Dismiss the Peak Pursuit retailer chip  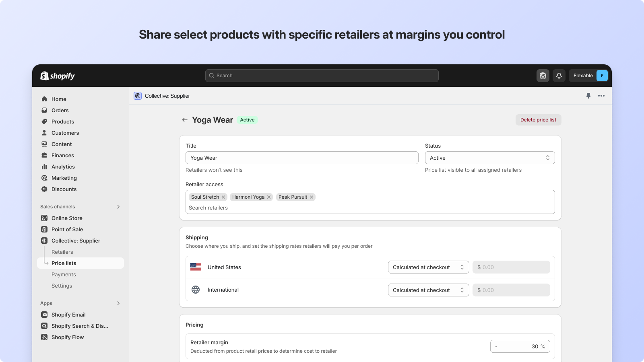pos(311,197)
